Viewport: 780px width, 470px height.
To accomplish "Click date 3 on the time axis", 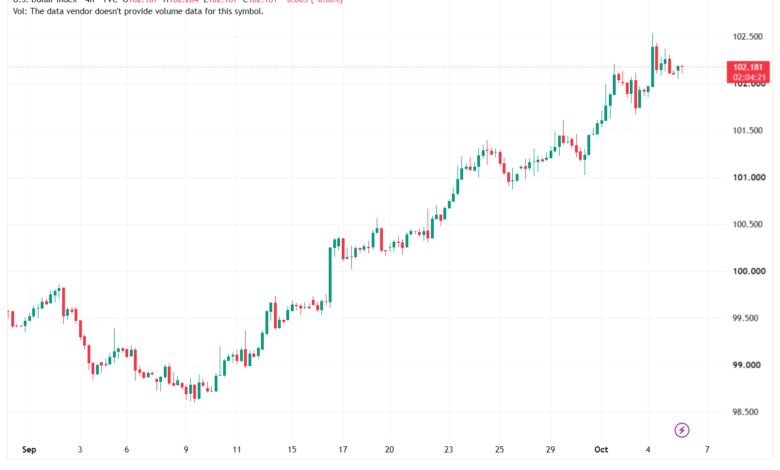I will [x=80, y=450].
